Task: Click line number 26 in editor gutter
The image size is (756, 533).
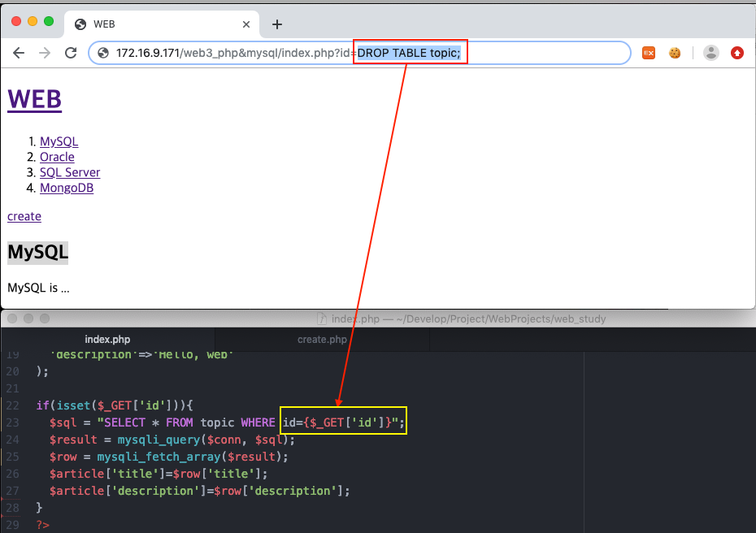Action: click(x=12, y=474)
